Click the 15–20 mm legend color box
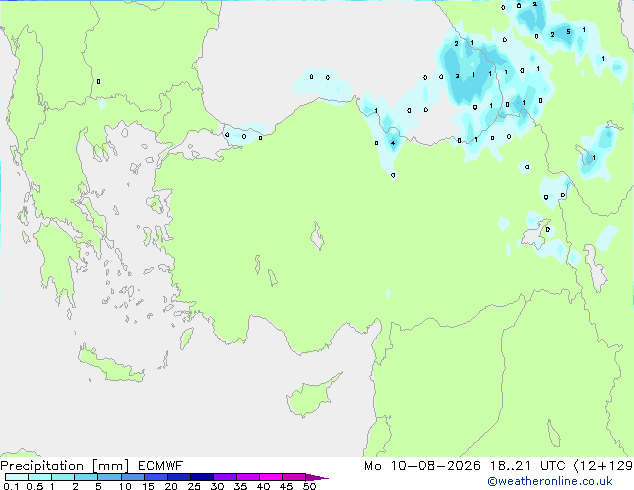This screenshot has width=634, height=490. (155, 477)
